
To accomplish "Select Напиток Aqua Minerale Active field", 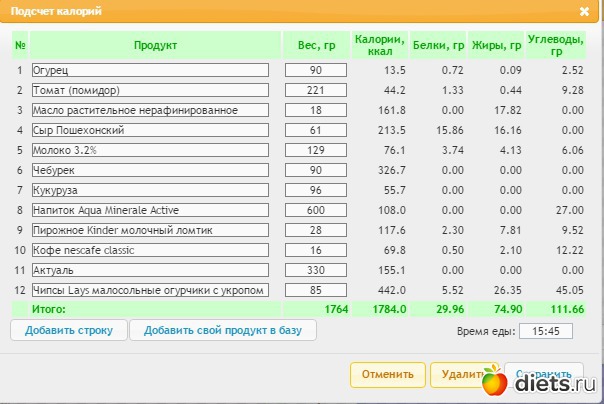I will click(150, 210).
